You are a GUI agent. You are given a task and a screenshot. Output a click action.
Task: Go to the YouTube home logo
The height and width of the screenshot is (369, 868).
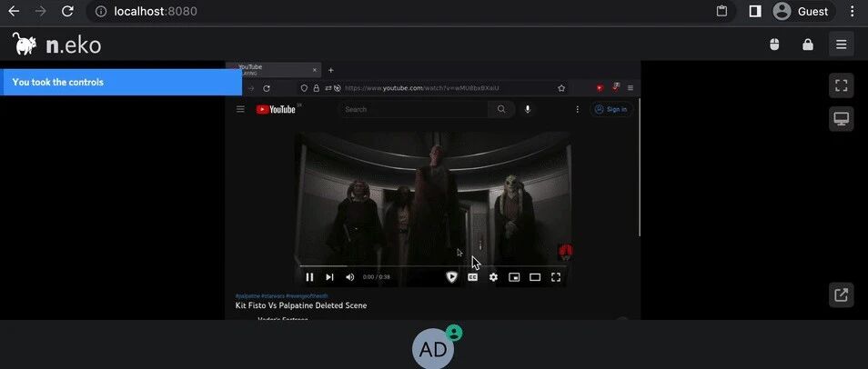point(277,109)
